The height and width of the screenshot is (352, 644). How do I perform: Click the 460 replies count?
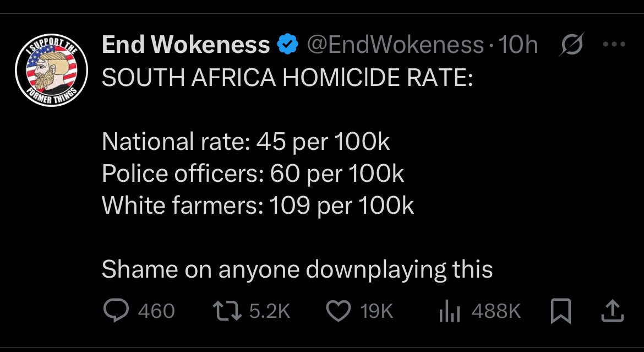tap(156, 312)
